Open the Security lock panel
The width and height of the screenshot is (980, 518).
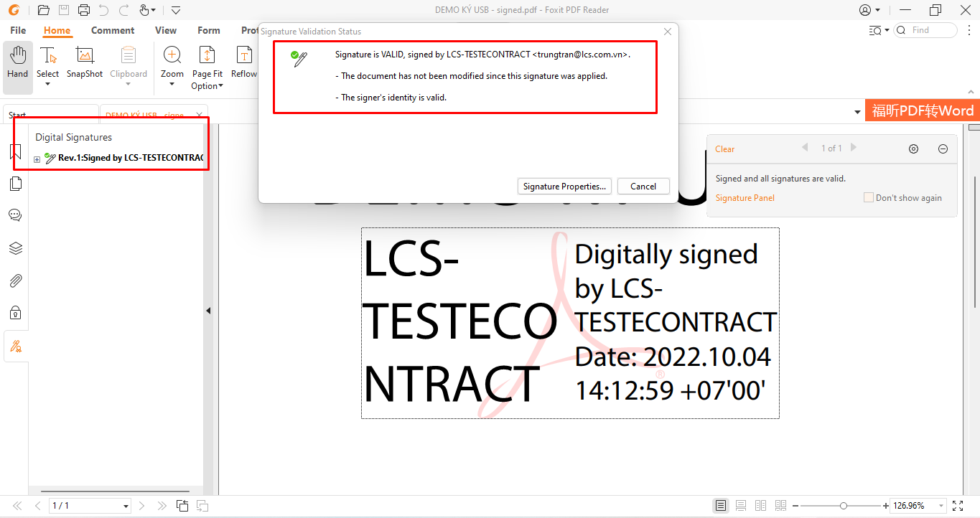tap(15, 313)
